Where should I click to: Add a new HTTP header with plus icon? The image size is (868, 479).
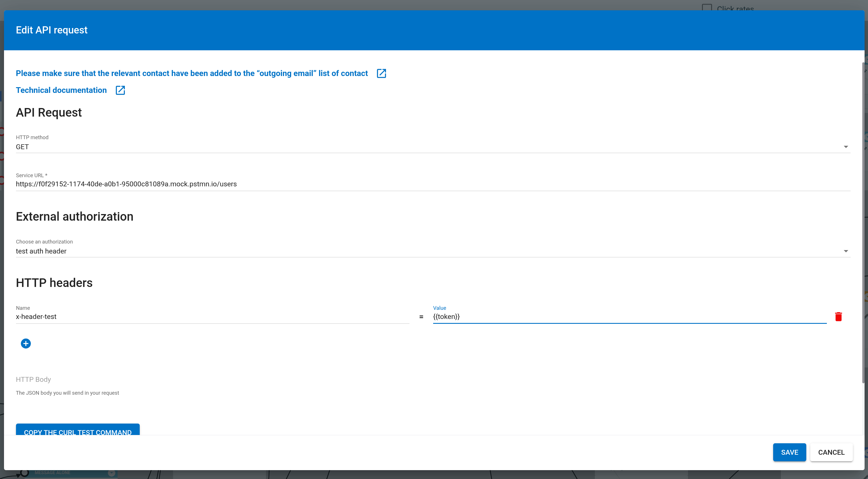click(26, 344)
